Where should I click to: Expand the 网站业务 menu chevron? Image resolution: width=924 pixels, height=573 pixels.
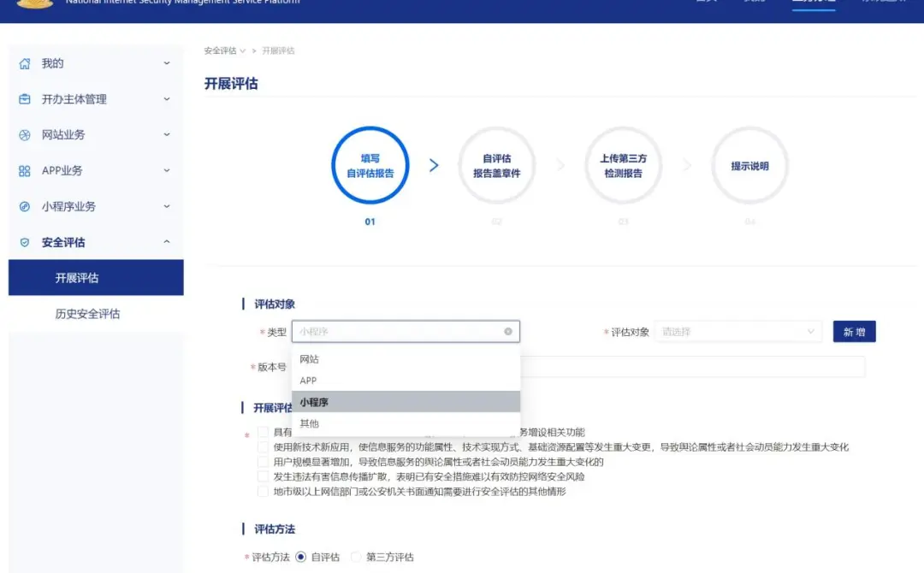[x=167, y=135]
